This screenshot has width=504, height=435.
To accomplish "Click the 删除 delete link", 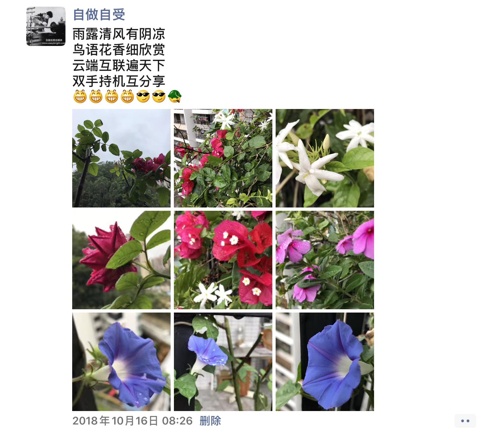I will 210,421.
